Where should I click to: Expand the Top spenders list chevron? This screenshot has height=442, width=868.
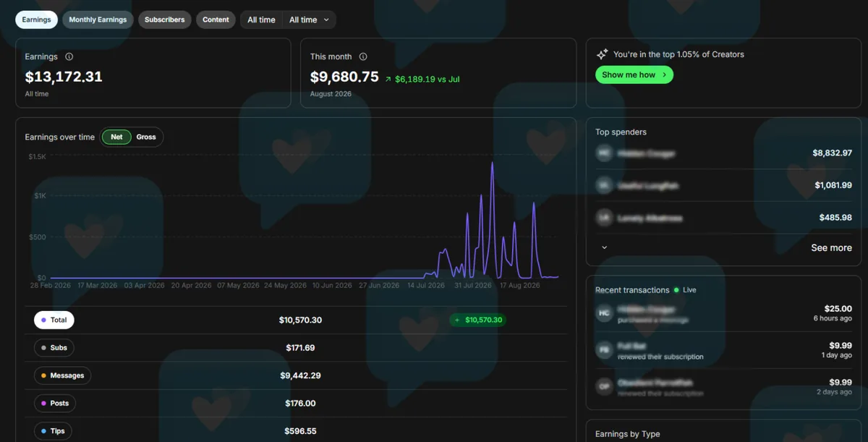605,247
